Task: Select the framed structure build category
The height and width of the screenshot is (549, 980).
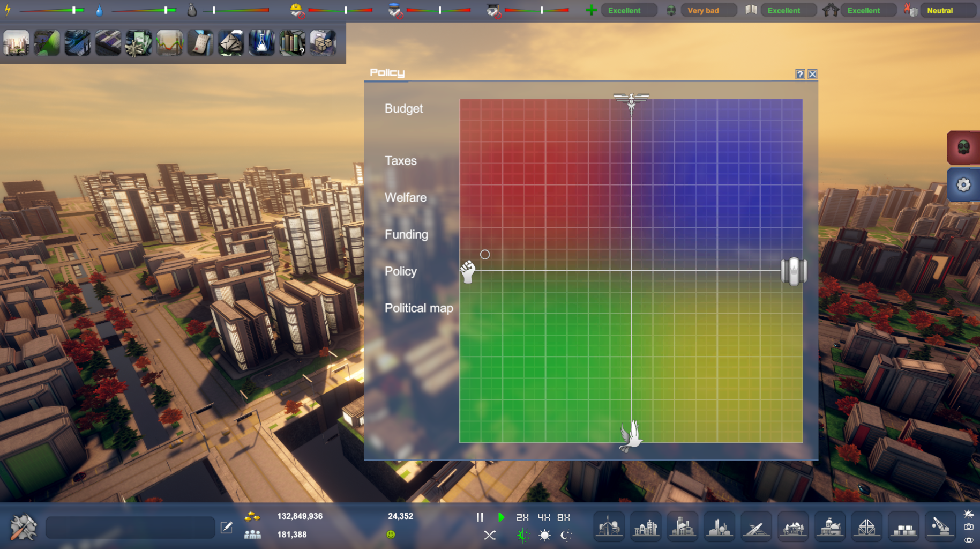Action: tap(867, 526)
